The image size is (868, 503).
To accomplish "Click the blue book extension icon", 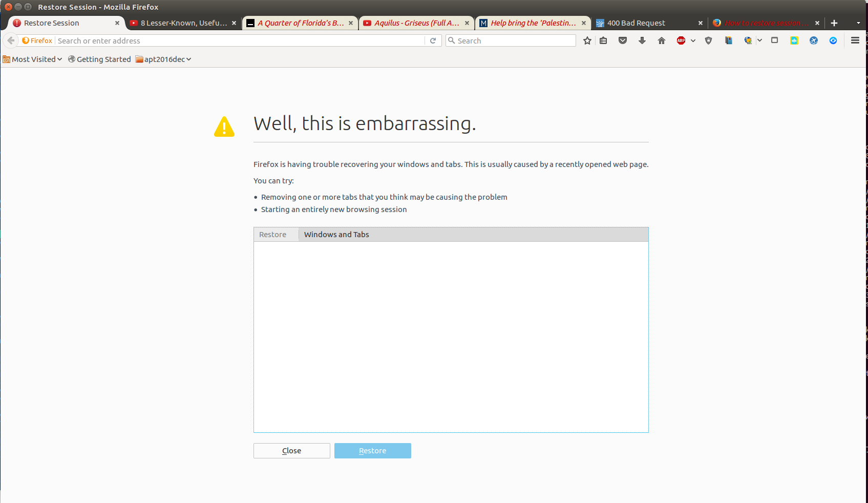I will [728, 40].
